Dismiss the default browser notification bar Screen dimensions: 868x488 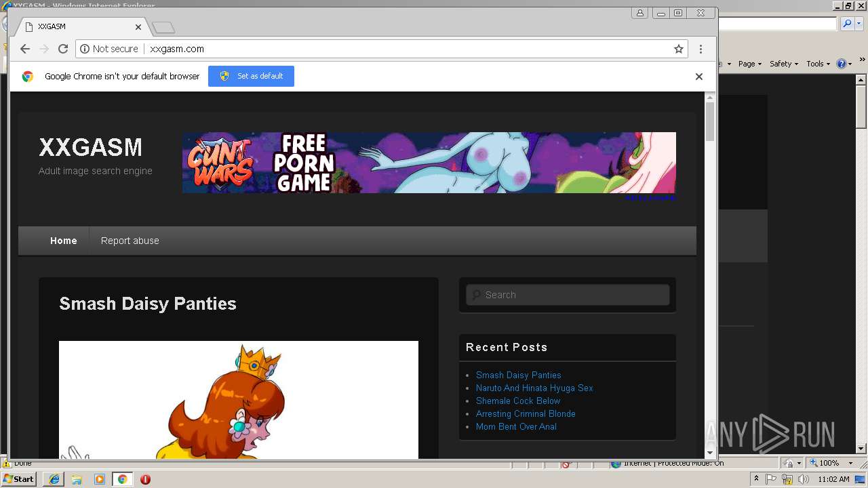click(x=698, y=77)
